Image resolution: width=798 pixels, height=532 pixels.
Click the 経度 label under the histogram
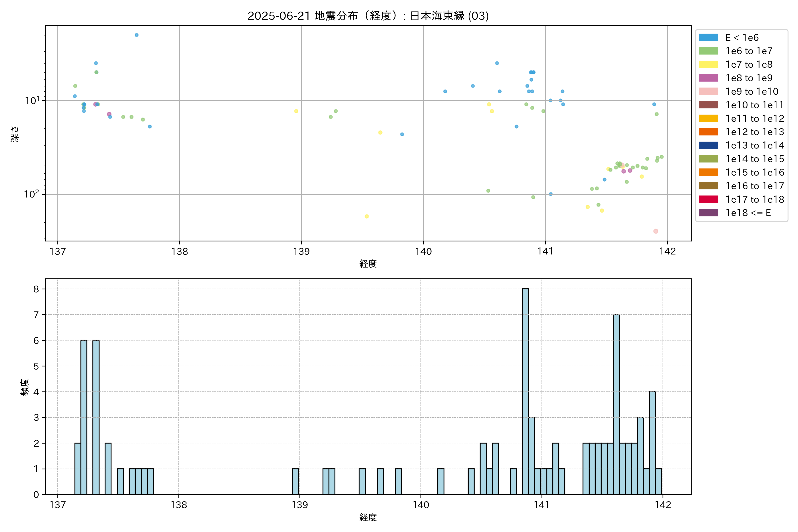coord(368,517)
